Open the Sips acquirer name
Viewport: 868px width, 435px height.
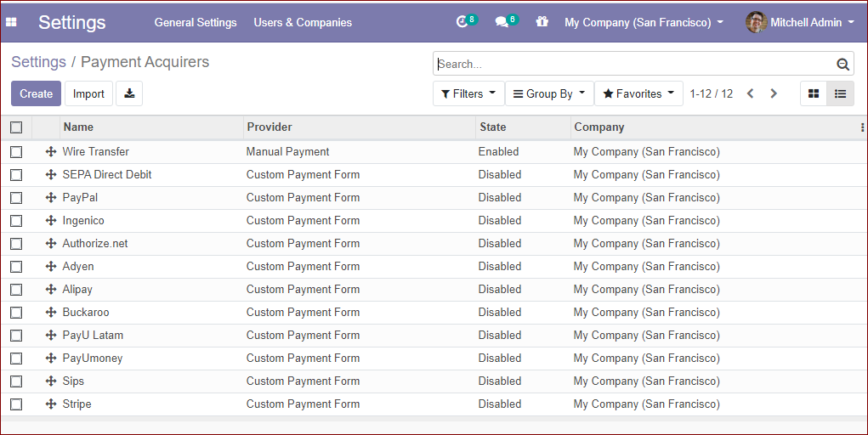73,381
